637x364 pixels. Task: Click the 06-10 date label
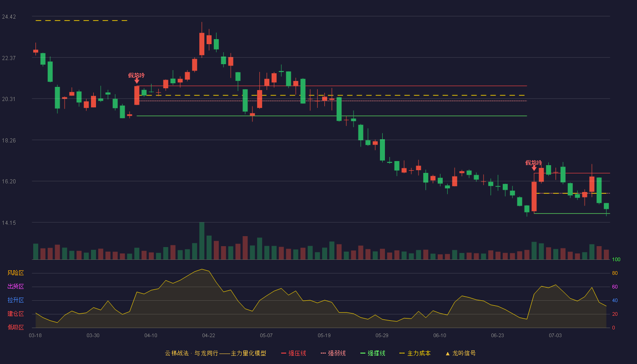tap(440, 335)
